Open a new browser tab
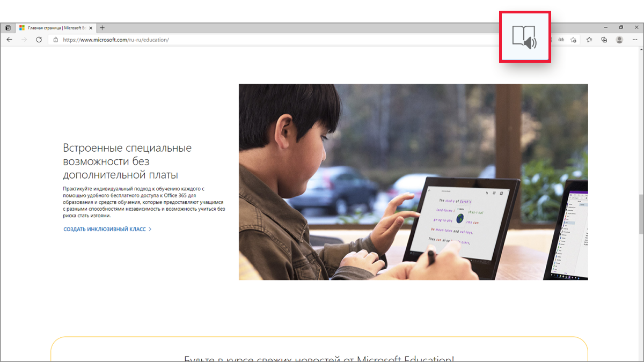644x362 pixels. click(x=103, y=28)
